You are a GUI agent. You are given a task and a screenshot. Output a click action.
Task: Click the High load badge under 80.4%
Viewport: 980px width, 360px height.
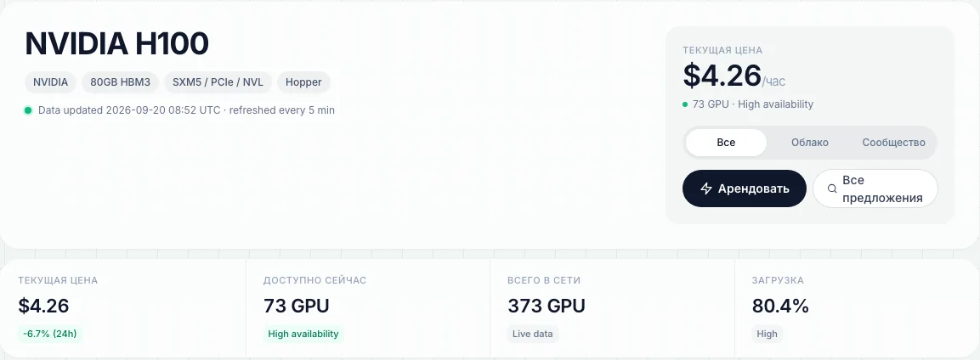(767, 334)
